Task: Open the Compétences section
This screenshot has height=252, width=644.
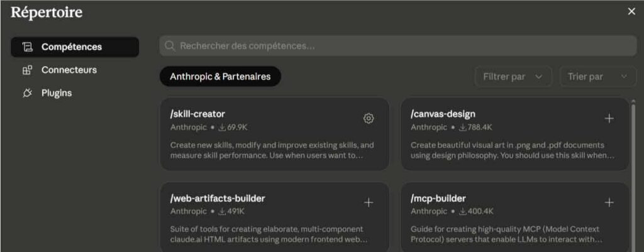Action: pos(75,47)
